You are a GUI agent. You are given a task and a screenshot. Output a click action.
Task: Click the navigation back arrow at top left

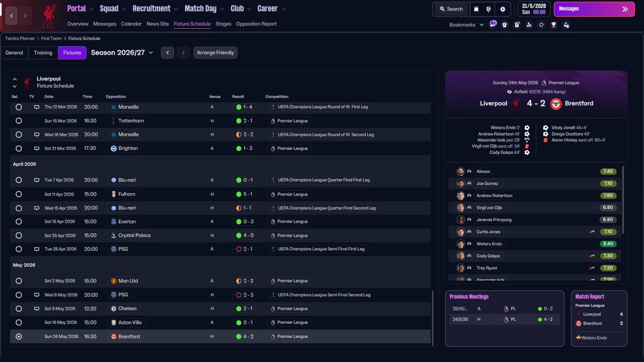[12, 16]
